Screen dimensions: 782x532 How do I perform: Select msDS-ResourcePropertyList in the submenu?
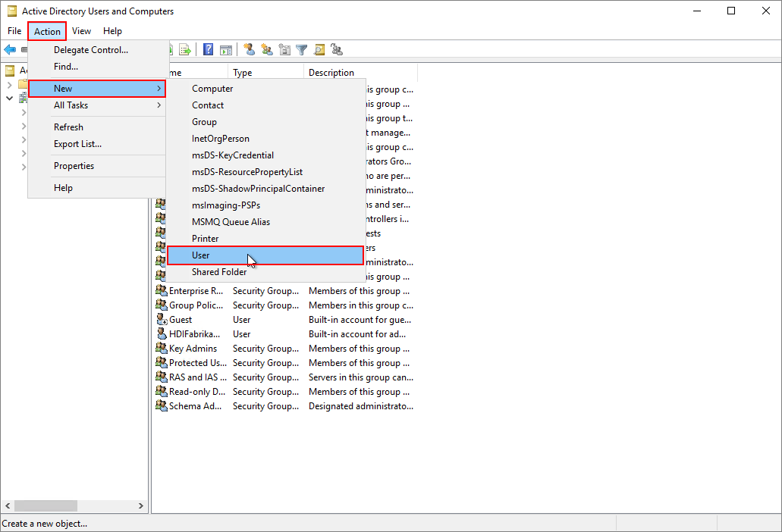click(x=265, y=172)
